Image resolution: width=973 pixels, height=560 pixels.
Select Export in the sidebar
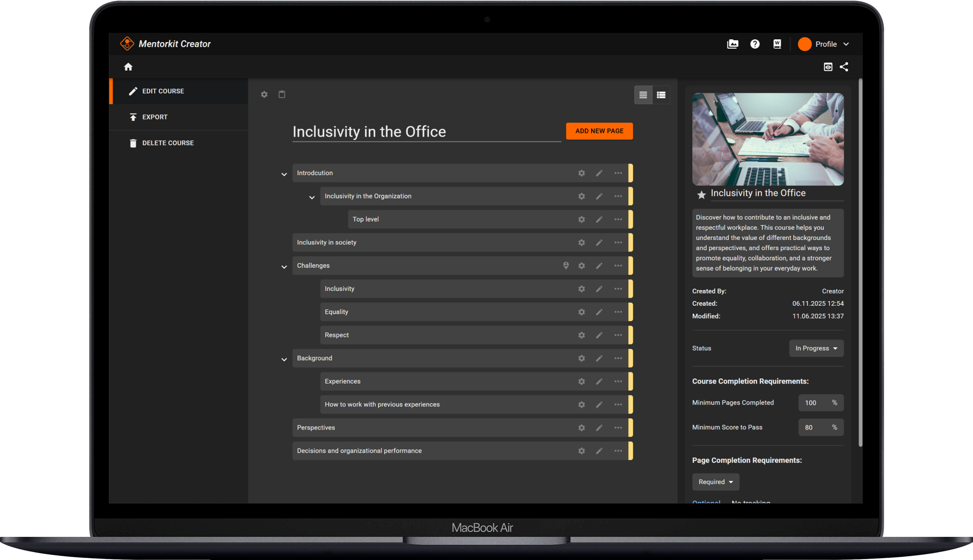click(x=155, y=117)
